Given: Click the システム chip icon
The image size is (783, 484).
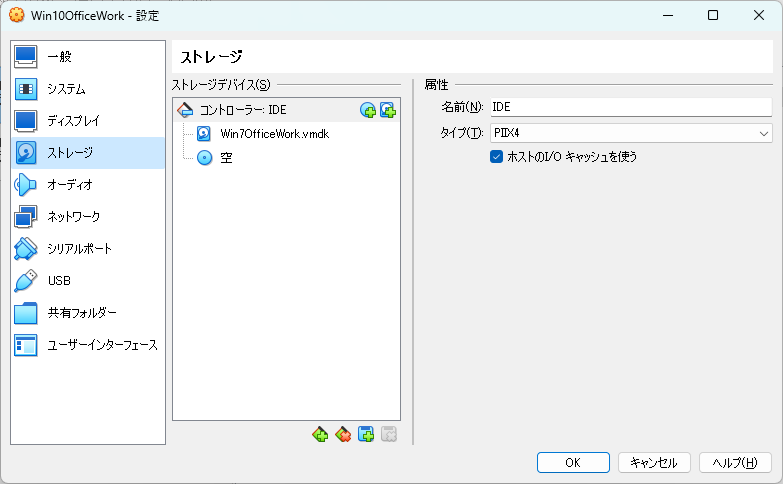Looking at the screenshot, I should click(x=25, y=89).
